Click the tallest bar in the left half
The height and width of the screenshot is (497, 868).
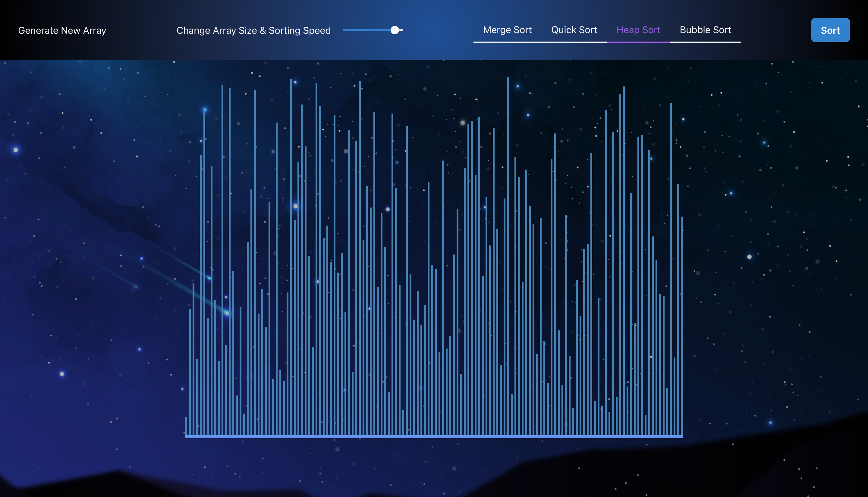pyautogui.click(x=291, y=256)
